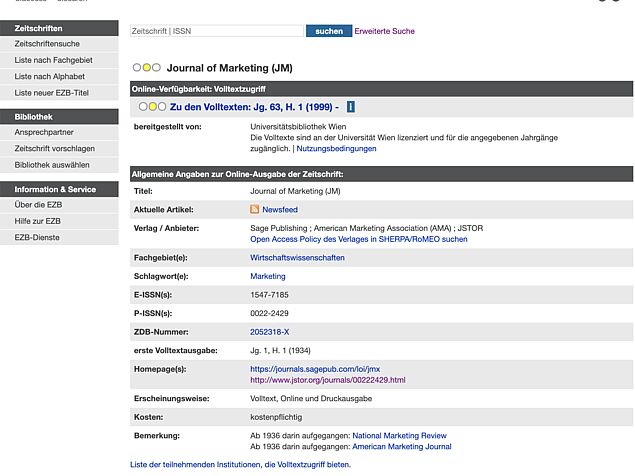Open Erweiterte Suche link
The width and height of the screenshot is (635, 476).
[x=384, y=31]
